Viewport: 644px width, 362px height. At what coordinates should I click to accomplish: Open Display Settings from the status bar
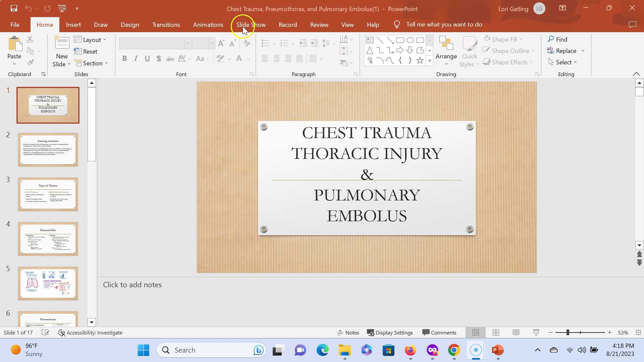pos(390,332)
